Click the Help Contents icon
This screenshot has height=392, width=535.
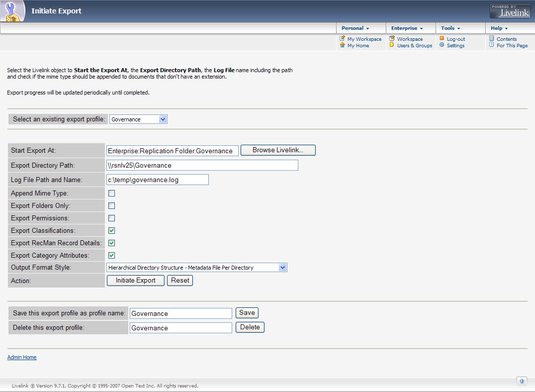pos(491,38)
